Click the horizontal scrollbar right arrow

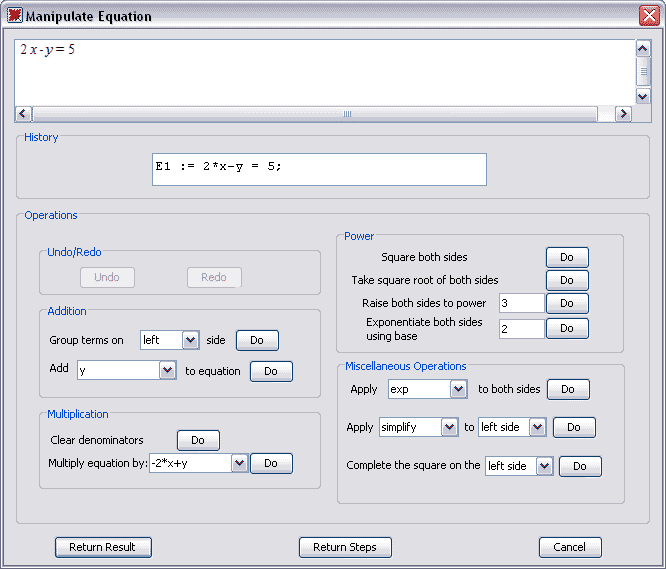623,114
